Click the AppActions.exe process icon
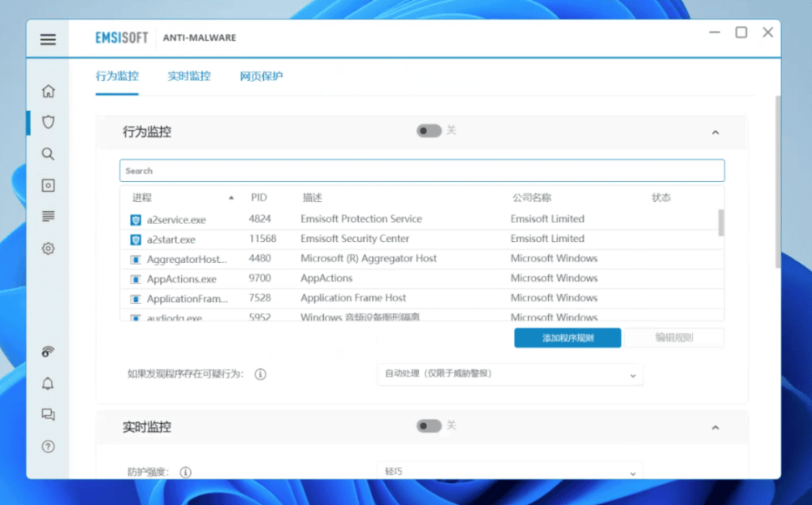812x505 pixels. coord(136,279)
